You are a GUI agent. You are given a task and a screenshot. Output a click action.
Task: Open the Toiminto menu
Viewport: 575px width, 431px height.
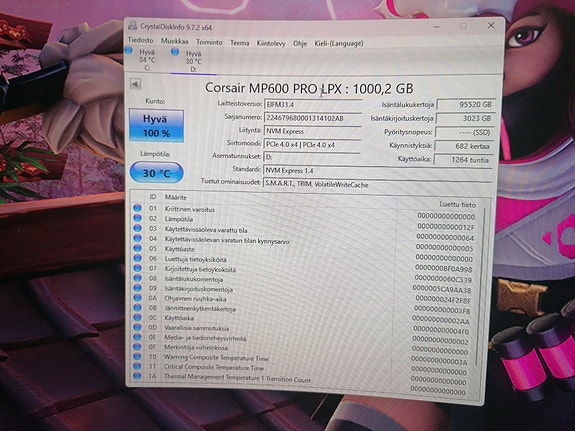(209, 42)
